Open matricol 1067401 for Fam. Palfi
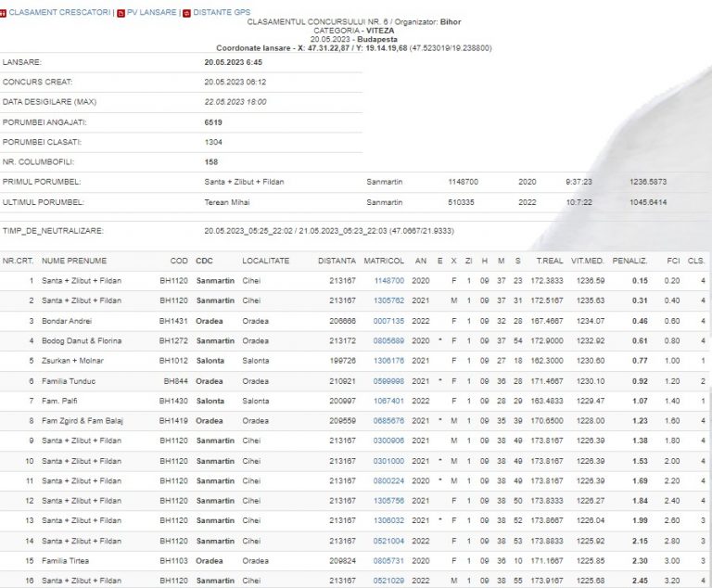Viewport: 712px width, 588px height. 389,402
